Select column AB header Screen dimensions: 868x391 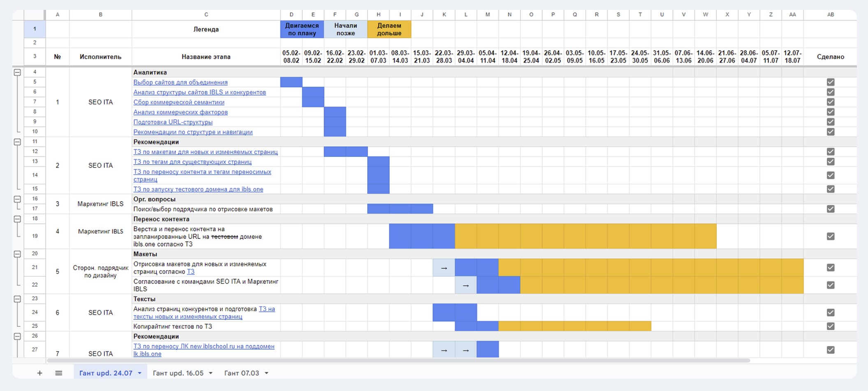coord(830,14)
